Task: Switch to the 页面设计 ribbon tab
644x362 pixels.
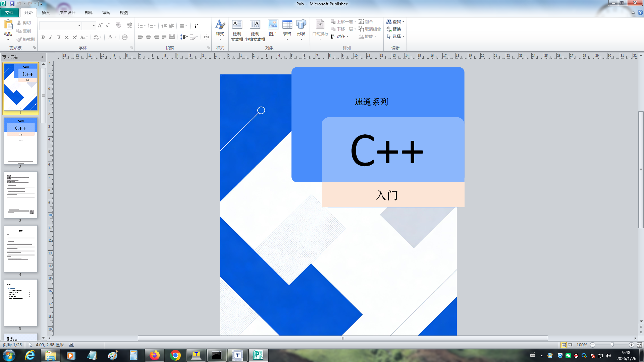Action: point(67,13)
